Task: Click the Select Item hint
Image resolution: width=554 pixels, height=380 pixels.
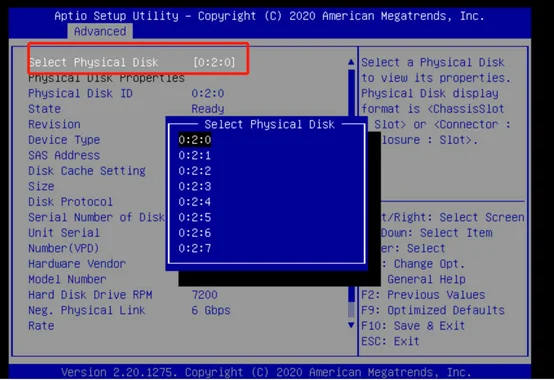Action: pos(456,233)
